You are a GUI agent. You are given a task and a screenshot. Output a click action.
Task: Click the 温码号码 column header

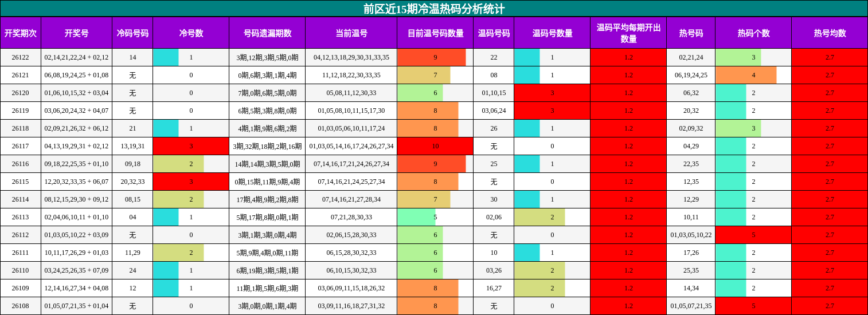coord(494,33)
